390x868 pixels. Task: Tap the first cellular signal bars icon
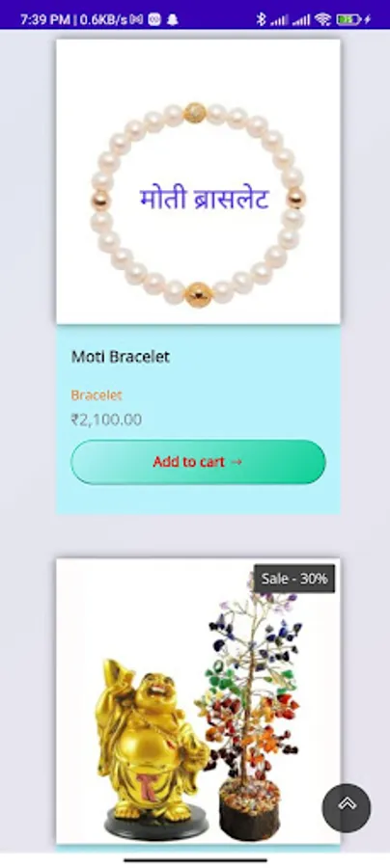coord(280,20)
